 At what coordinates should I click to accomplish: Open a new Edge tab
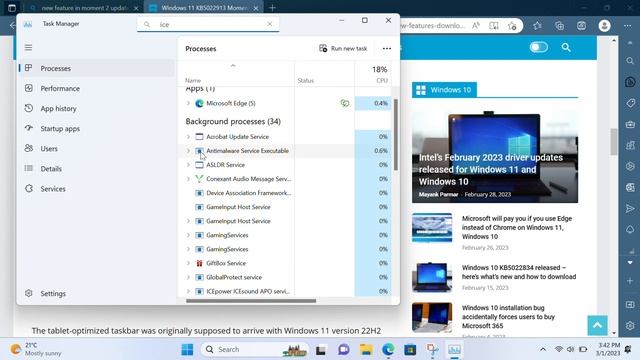click(x=272, y=8)
